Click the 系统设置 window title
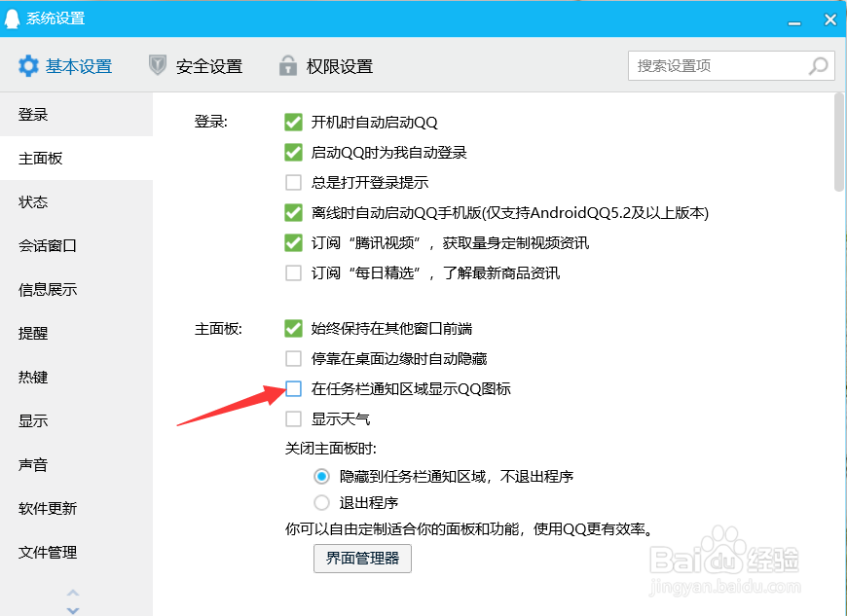This screenshot has height=616, width=847. tap(55, 18)
